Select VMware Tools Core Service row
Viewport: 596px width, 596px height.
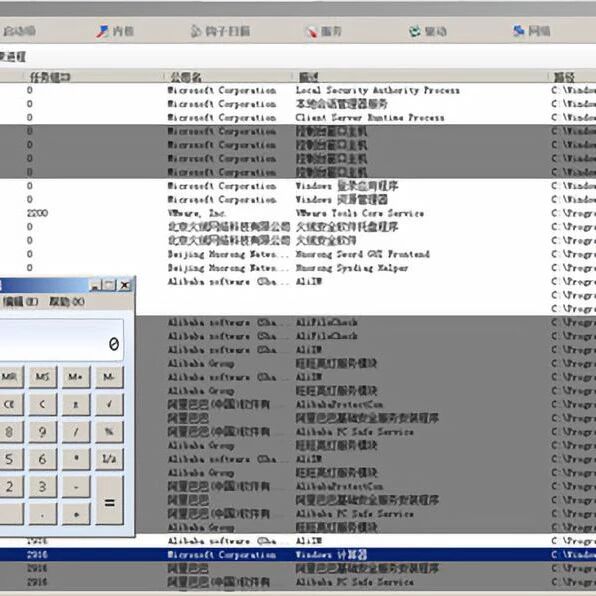298,213
